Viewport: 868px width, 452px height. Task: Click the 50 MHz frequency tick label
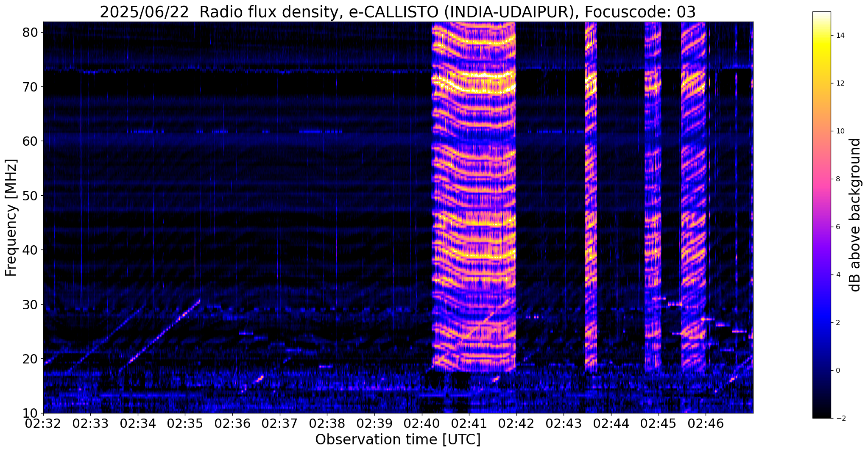pyautogui.click(x=31, y=195)
